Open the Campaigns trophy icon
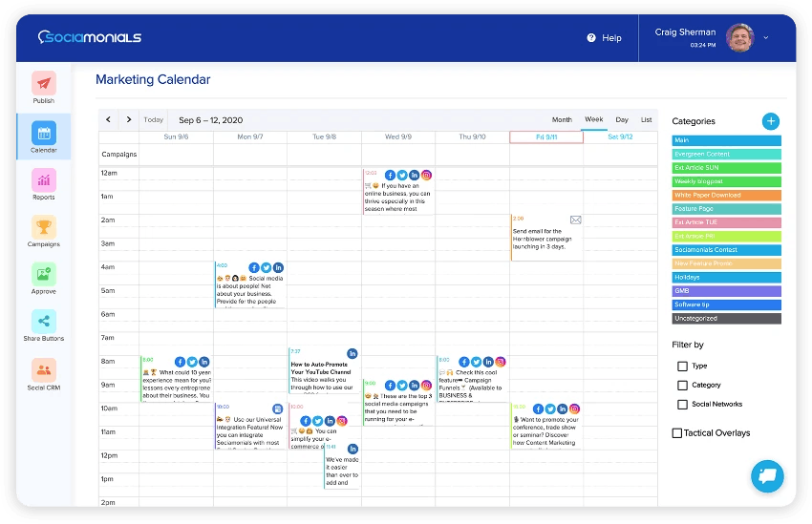Viewport: 812px width, 524px height. point(44,227)
